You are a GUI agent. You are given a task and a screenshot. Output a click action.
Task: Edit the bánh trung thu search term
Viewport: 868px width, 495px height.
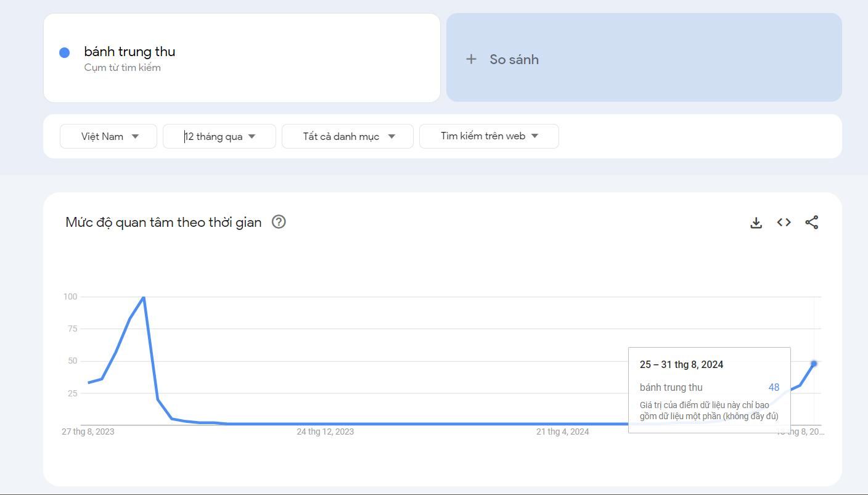(x=129, y=52)
